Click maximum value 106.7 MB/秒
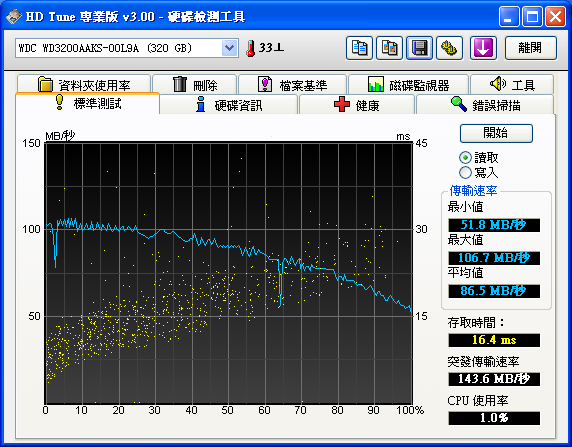572x447 pixels. click(x=494, y=258)
